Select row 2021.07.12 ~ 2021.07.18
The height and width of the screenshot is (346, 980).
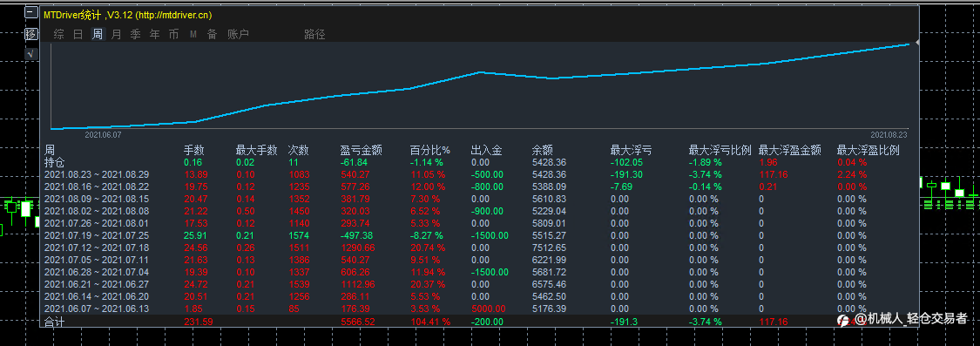pyautogui.click(x=96, y=248)
